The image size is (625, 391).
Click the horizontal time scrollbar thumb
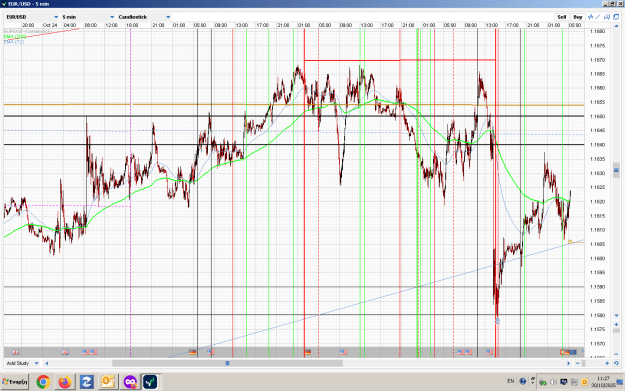click(228, 363)
